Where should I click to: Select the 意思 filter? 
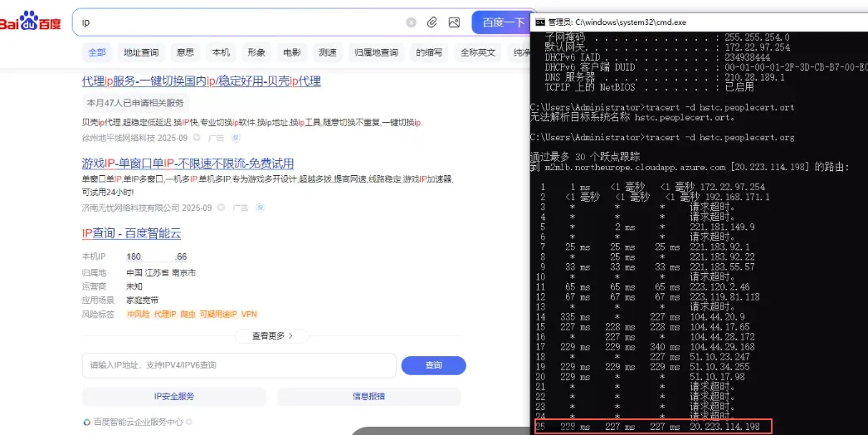[x=185, y=52]
